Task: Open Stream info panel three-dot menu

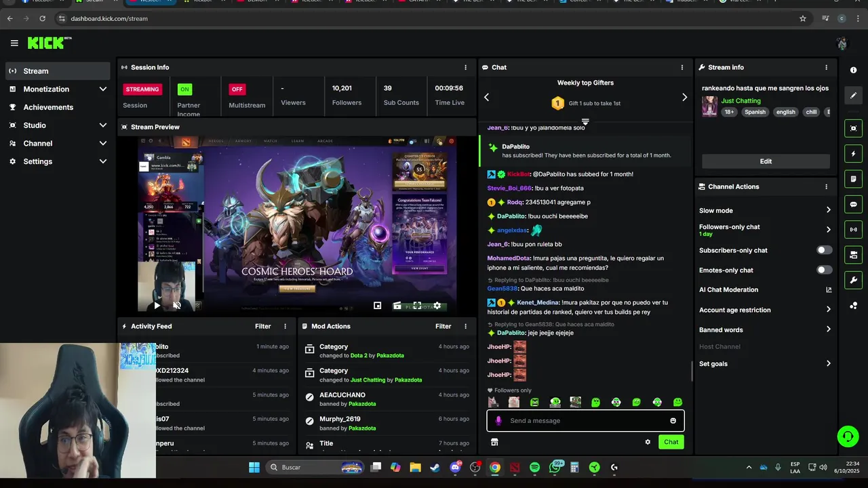Action: tap(826, 67)
